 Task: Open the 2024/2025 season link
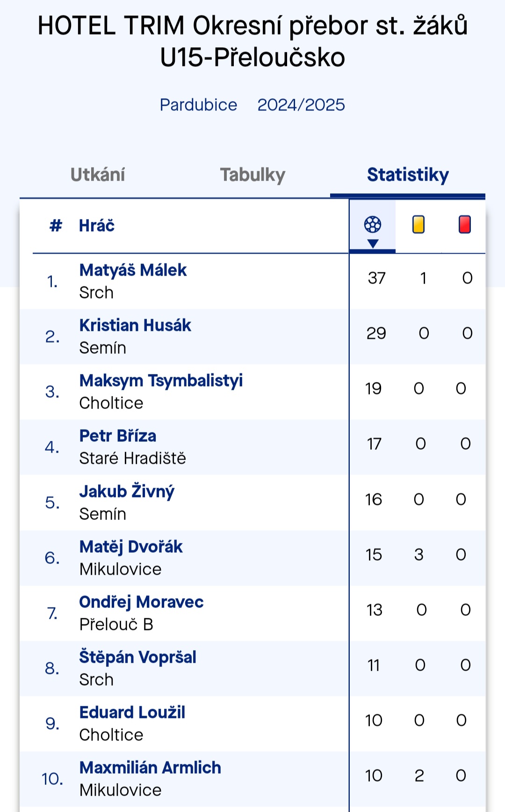pos(301,105)
